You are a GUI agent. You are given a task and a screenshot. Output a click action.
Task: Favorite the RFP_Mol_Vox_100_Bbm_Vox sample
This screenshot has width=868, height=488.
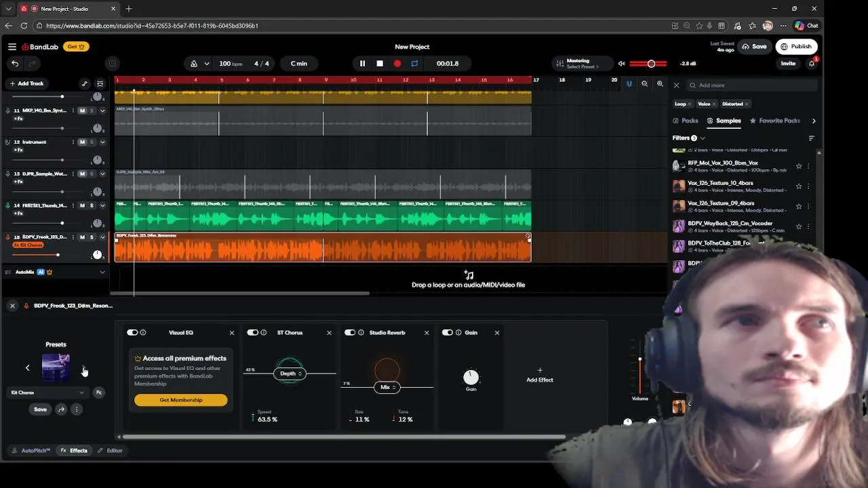[x=799, y=166]
